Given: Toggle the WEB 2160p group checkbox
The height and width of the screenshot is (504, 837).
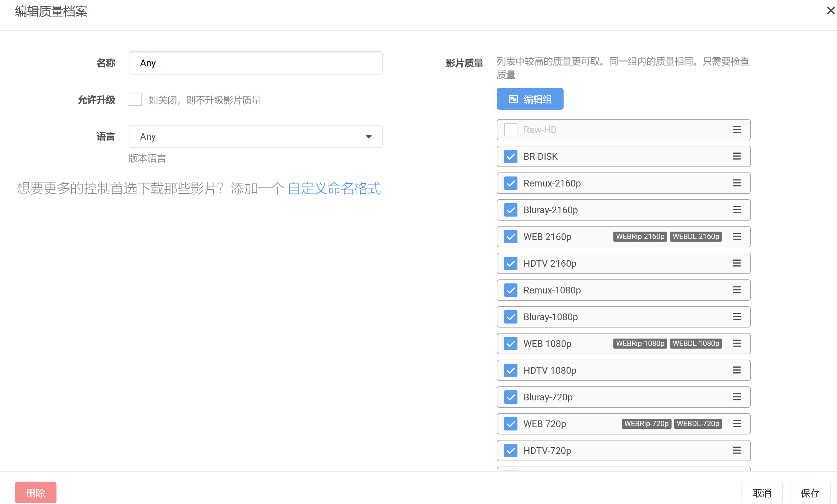Looking at the screenshot, I should (x=510, y=237).
